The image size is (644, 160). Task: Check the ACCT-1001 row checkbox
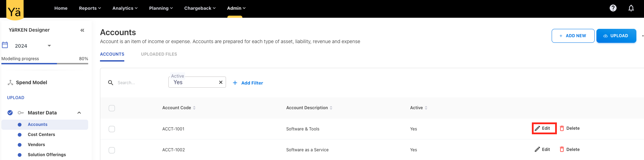tap(112, 129)
